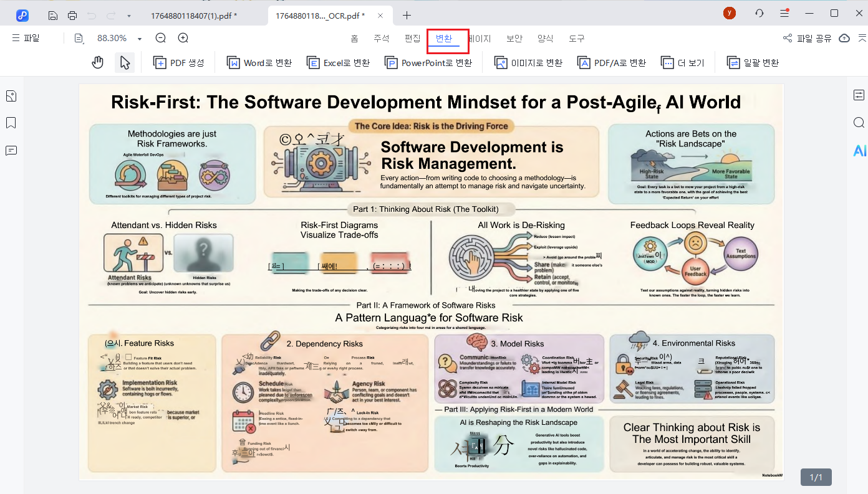Switch to the 1764880118407(1).pdf document tab
The width and height of the screenshot is (868, 494).
(193, 15)
